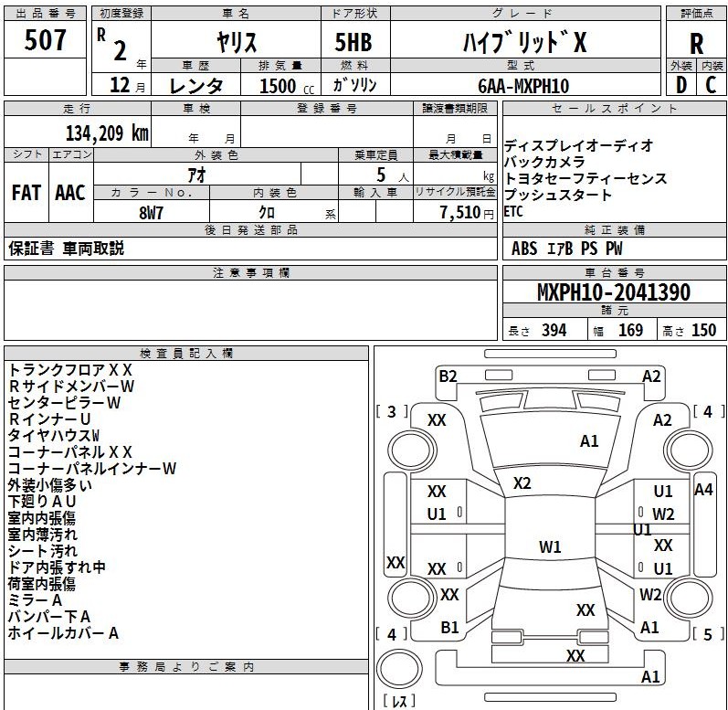Click inspector note コーナーパネルインナーW
Viewport: 728px width, 710px height.
pos(92,469)
